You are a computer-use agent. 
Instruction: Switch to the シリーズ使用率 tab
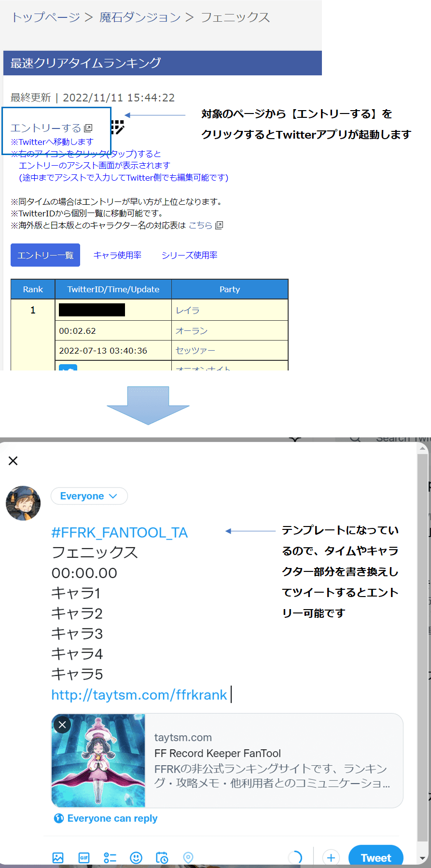(189, 255)
